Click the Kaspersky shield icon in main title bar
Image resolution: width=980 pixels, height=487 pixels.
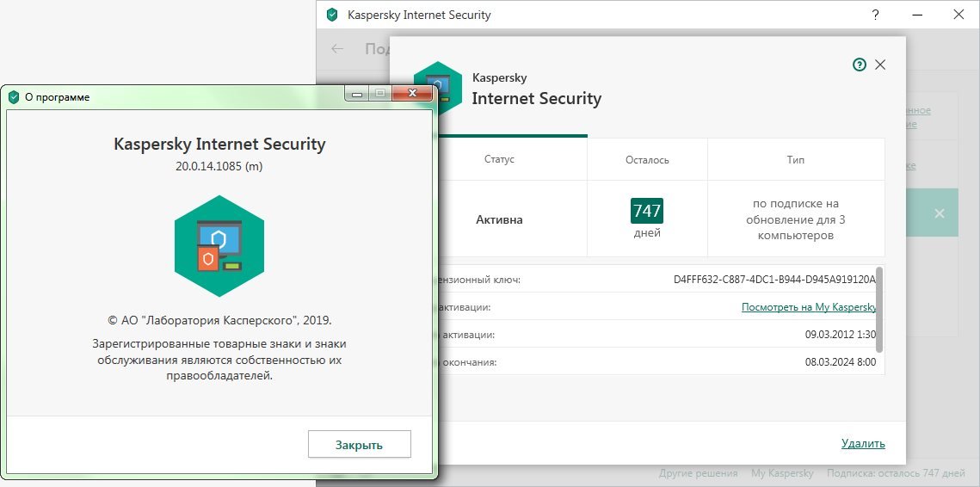[332, 15]
